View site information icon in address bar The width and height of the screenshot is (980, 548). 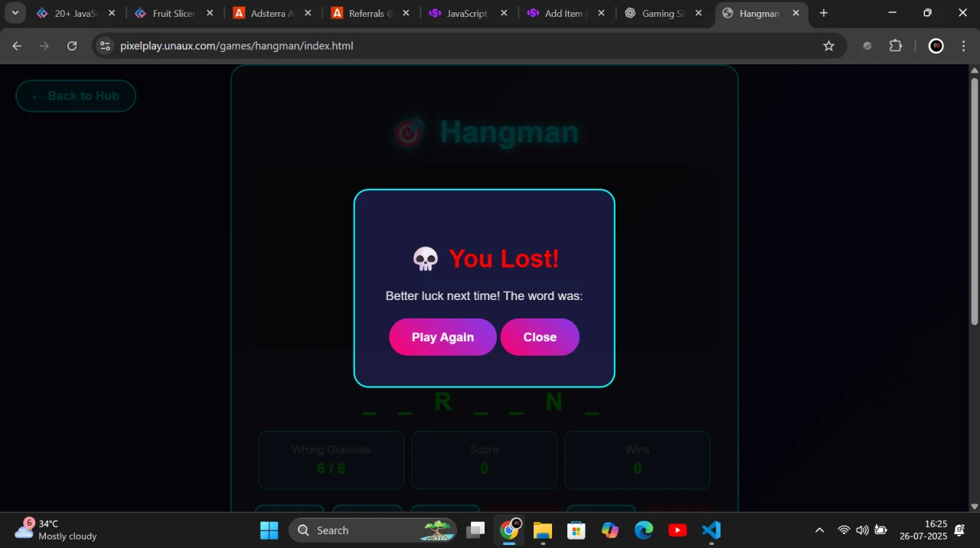pos(106,46)
